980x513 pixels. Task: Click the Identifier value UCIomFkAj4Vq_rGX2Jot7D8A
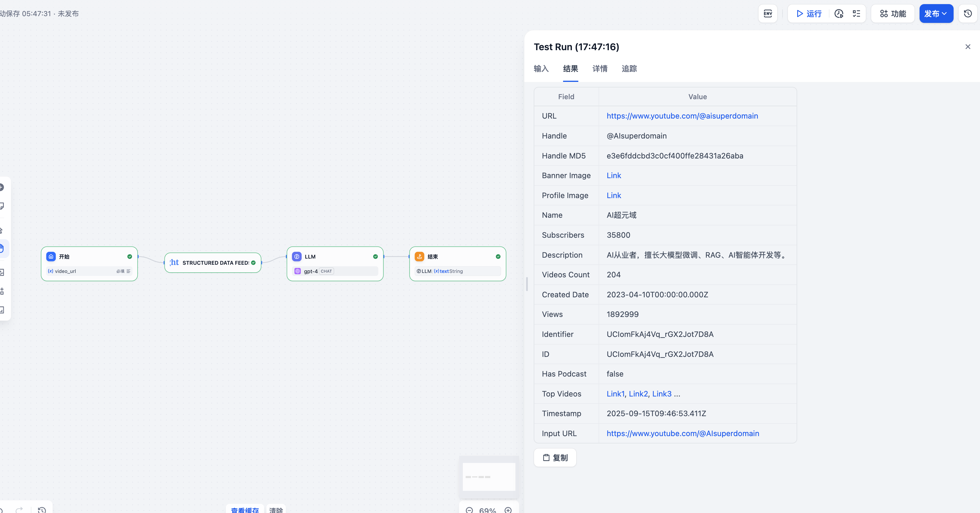(x=660, y=334)
